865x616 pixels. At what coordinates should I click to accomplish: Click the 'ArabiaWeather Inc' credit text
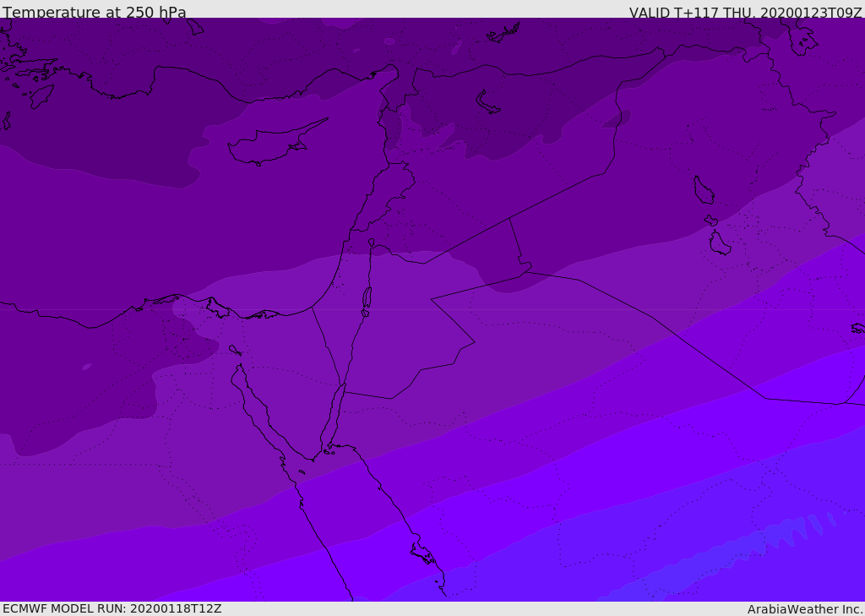(804, 609)
